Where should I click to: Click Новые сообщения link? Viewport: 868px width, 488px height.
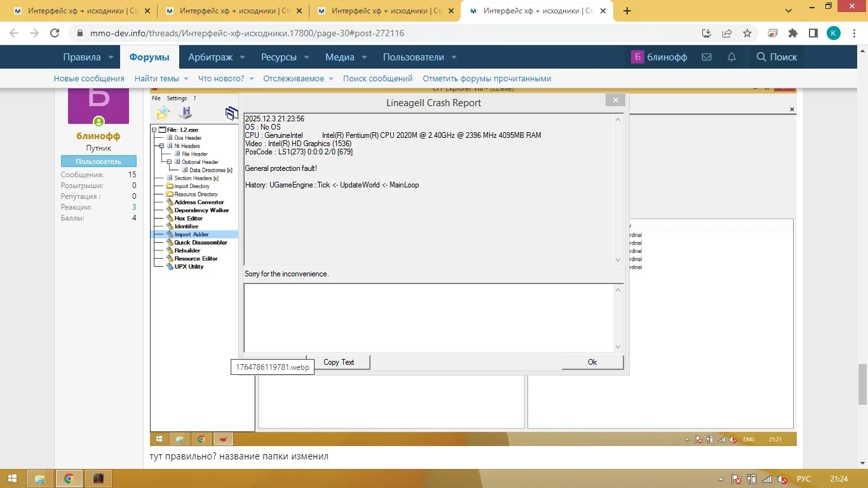click(x=89, y=79)
